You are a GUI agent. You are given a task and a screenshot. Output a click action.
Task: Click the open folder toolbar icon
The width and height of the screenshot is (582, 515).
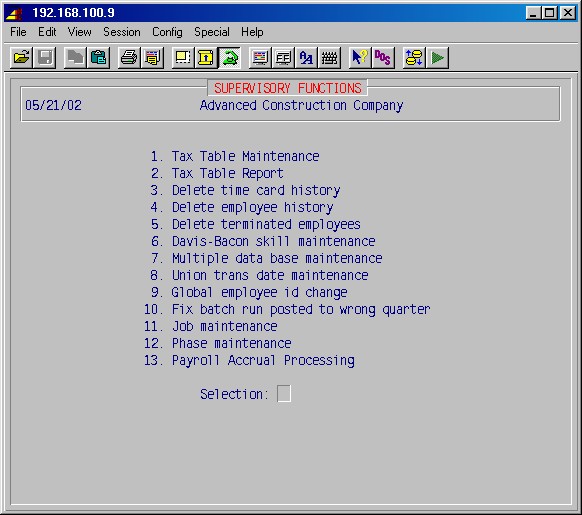[22, 58]
